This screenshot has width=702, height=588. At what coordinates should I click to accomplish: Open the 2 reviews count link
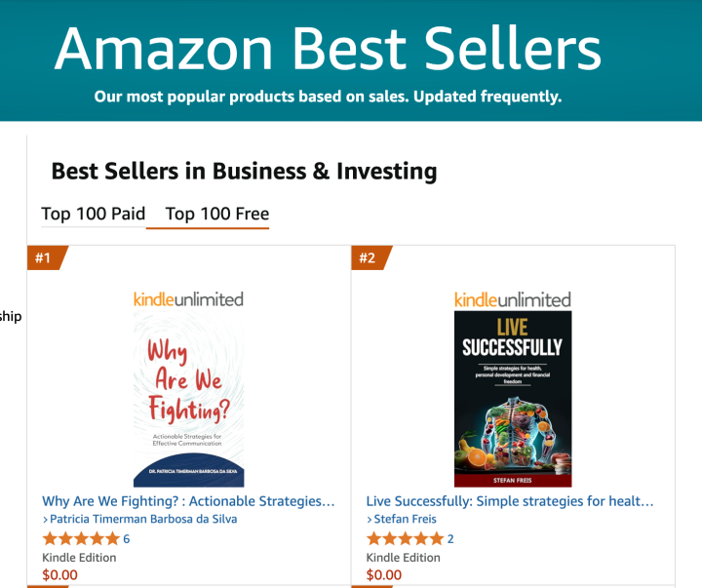(x=450, y=538)
